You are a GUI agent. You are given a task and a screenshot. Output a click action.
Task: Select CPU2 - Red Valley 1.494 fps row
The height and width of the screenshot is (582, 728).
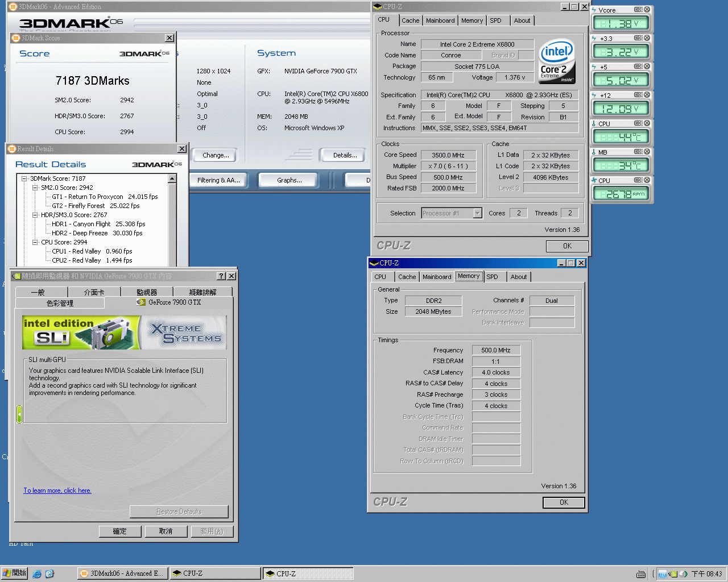[92, 260]
